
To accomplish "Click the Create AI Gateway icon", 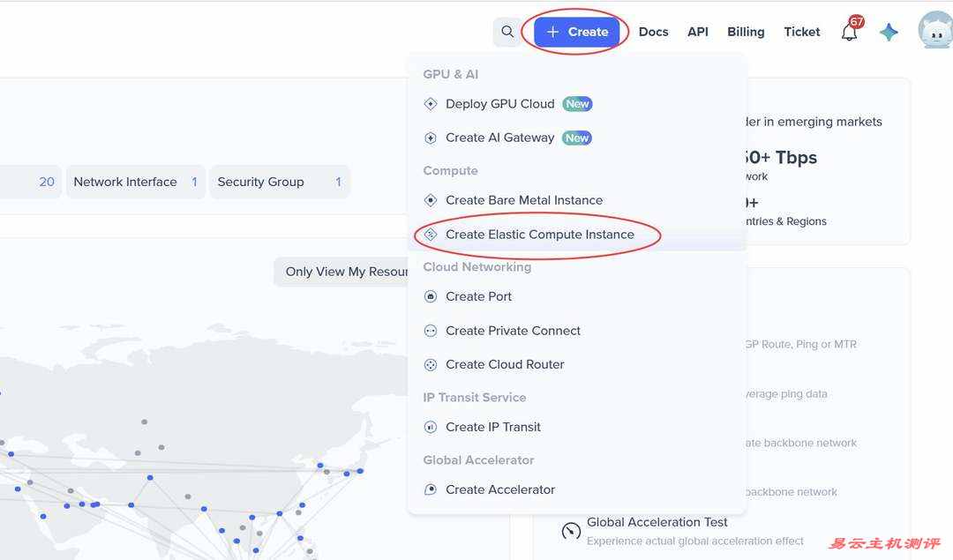I will [431, 138].
